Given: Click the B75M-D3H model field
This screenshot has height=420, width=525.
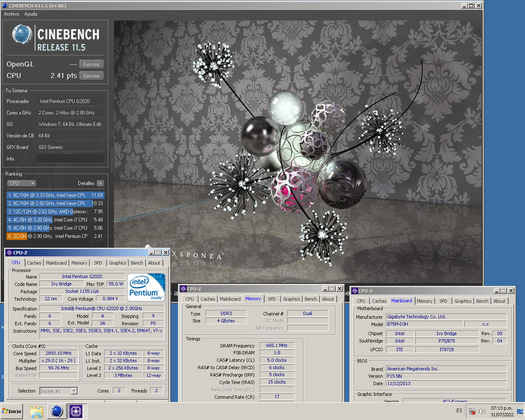Looking at the screenshot, I should (425, 324).
